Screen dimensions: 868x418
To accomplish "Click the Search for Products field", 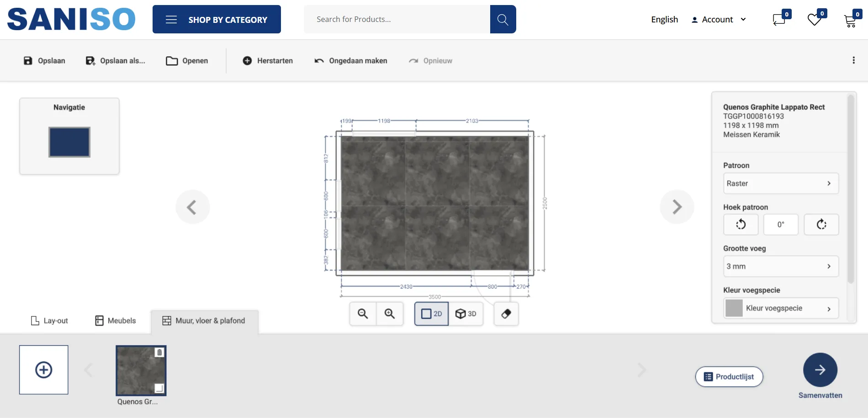I will tap(397, 19).
